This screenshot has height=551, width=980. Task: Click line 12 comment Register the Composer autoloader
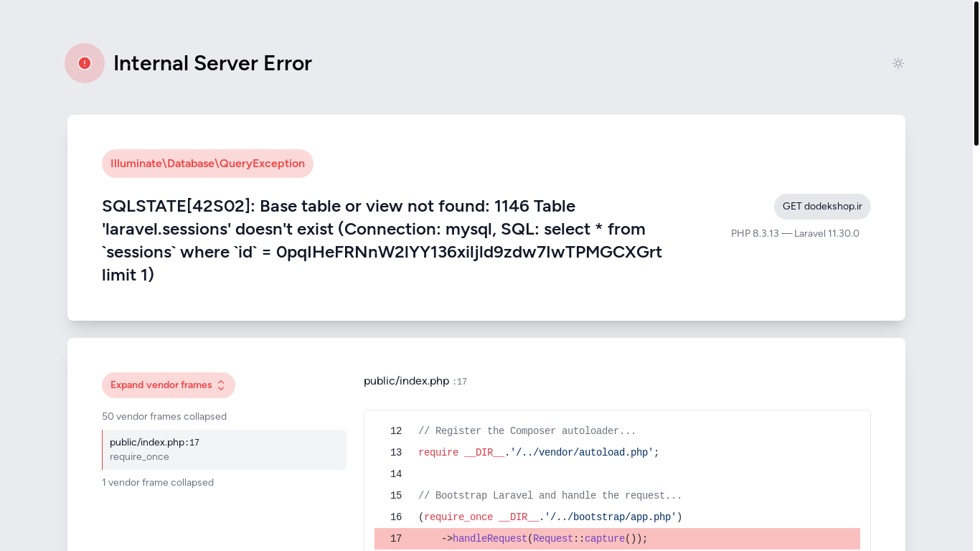point(527,431)
